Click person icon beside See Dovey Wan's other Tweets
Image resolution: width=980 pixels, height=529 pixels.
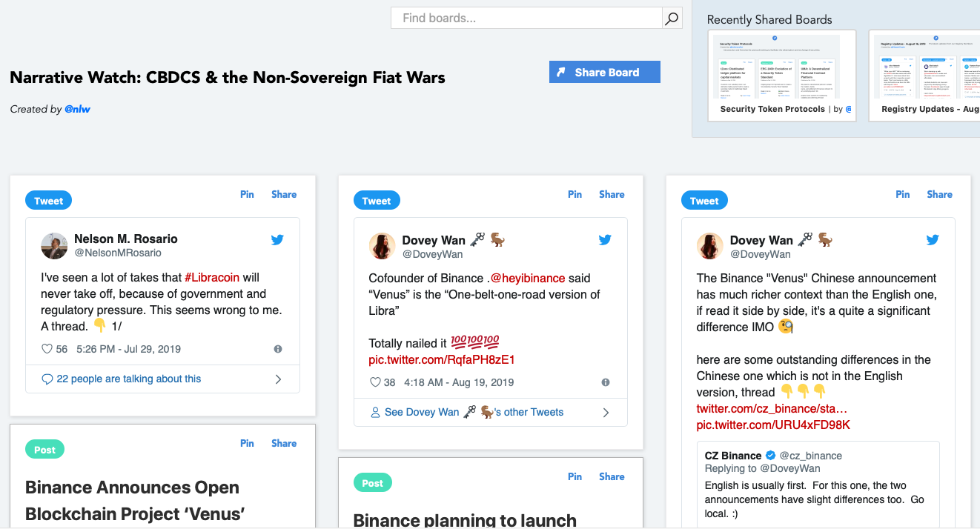[x=375, y=412]
